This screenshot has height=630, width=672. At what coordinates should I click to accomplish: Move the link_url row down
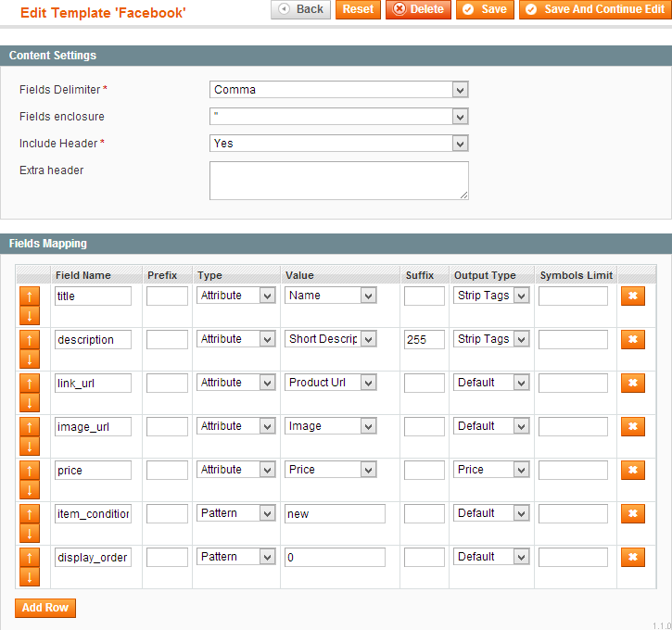coord(30,403)
